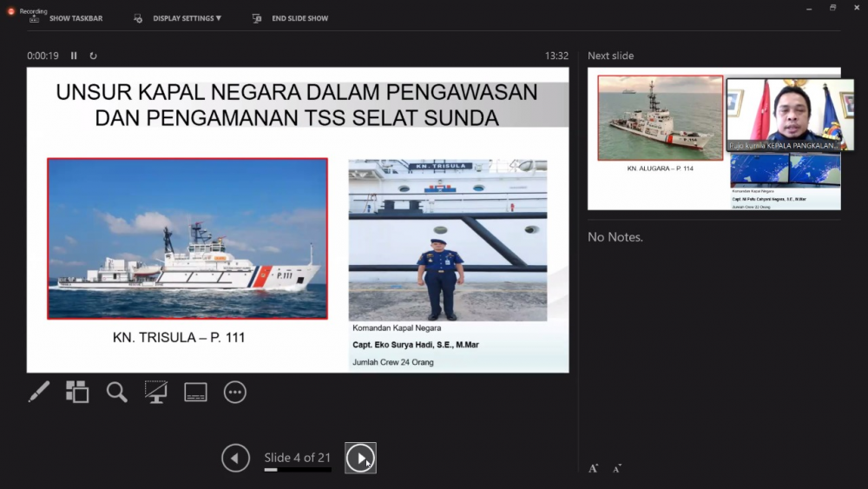Viewport: 868px width, 489px height.
Task: Restore down the presenter view window
Action: tap(832, 8)
